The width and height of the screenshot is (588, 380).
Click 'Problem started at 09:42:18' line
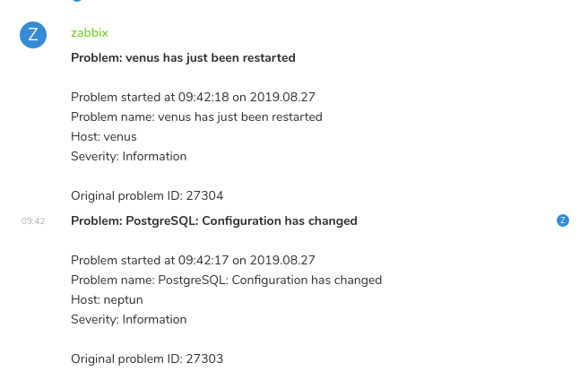click(x=193, y=97)
